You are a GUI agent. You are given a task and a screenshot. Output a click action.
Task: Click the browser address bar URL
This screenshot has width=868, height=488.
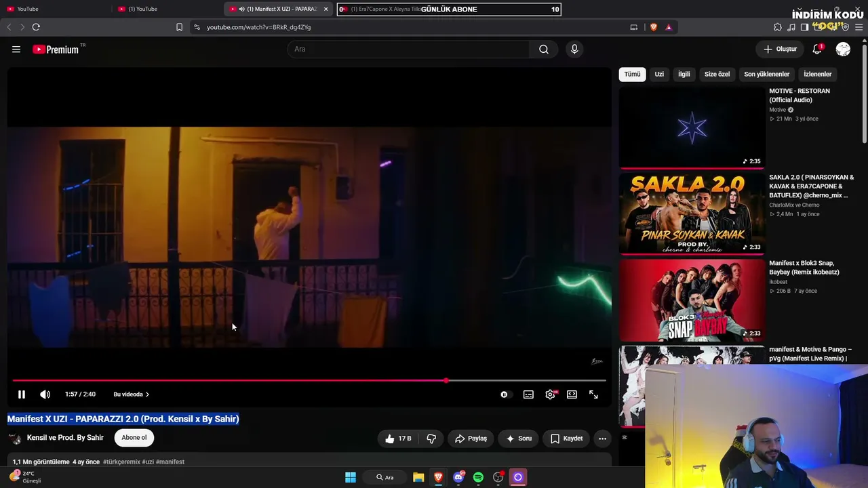pyautogui.click(x=258, y=27)
